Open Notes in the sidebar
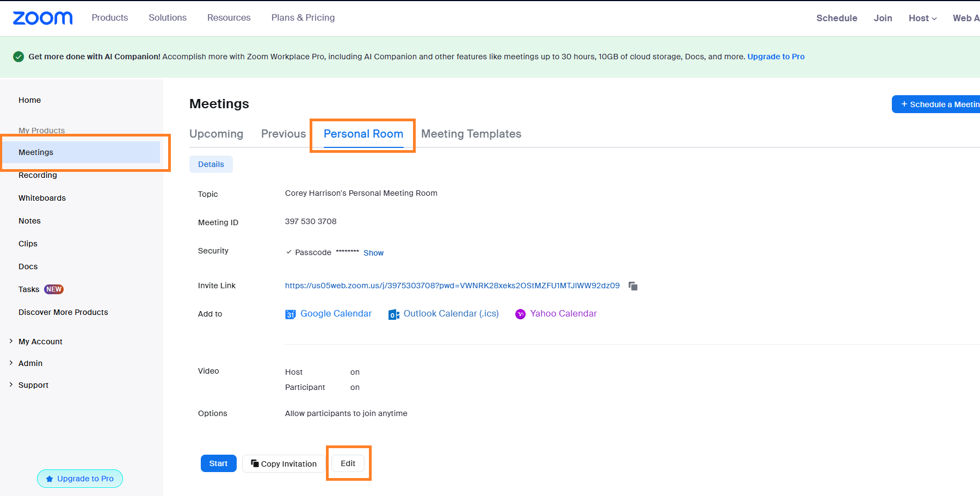Image resolution: width=980 pixels, height=496 pixels. tap(29, 221)
